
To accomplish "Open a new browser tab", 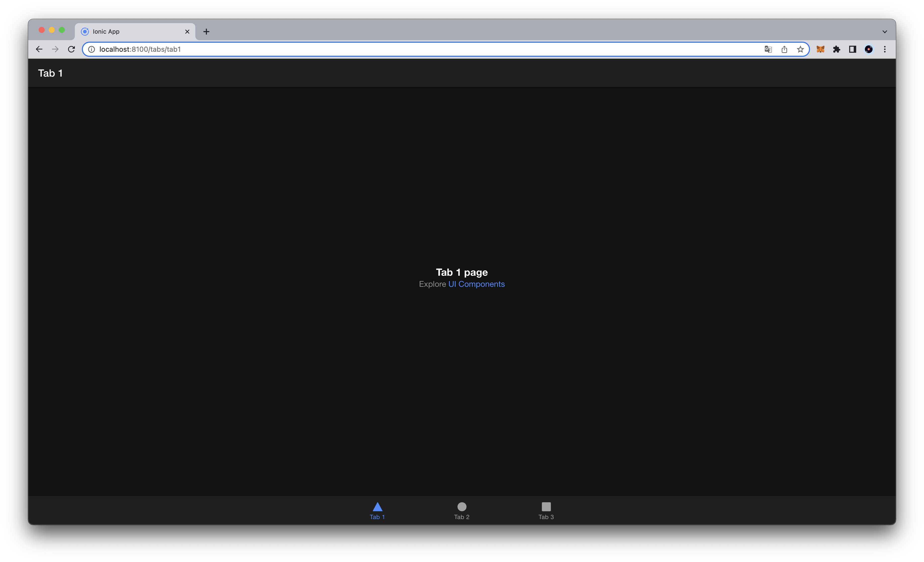I will (x=206, y=31).
